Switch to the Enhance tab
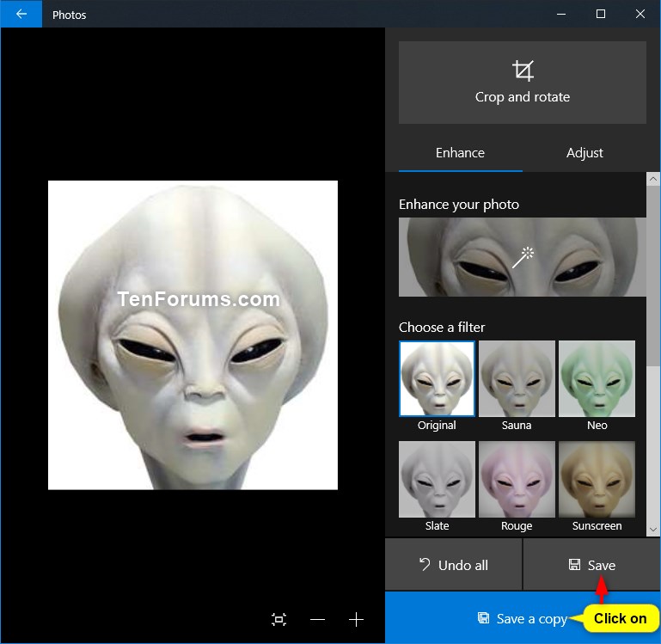 (460, 153)
